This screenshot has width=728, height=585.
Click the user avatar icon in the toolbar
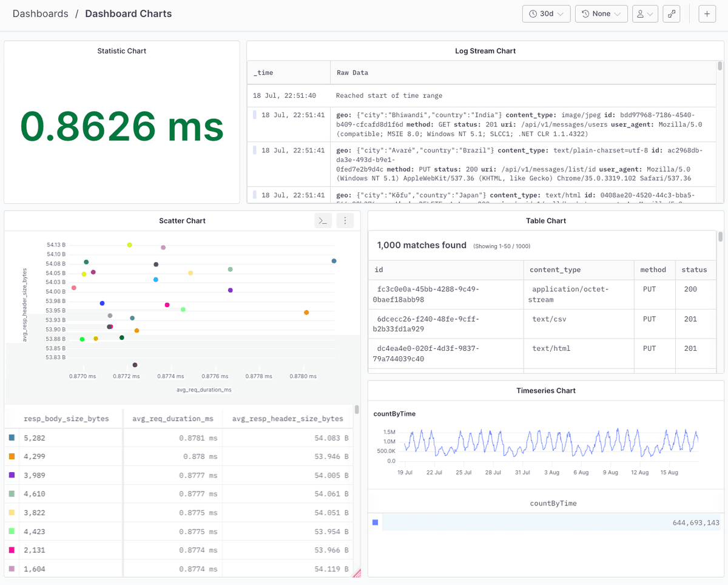click(x=640, y=13)
